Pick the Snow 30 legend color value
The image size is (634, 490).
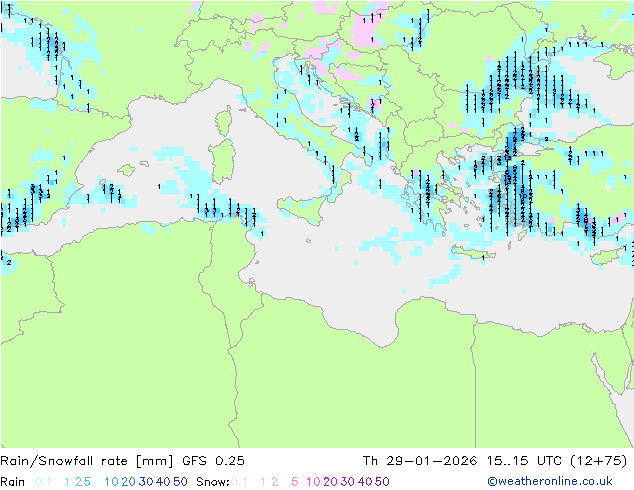348,482
